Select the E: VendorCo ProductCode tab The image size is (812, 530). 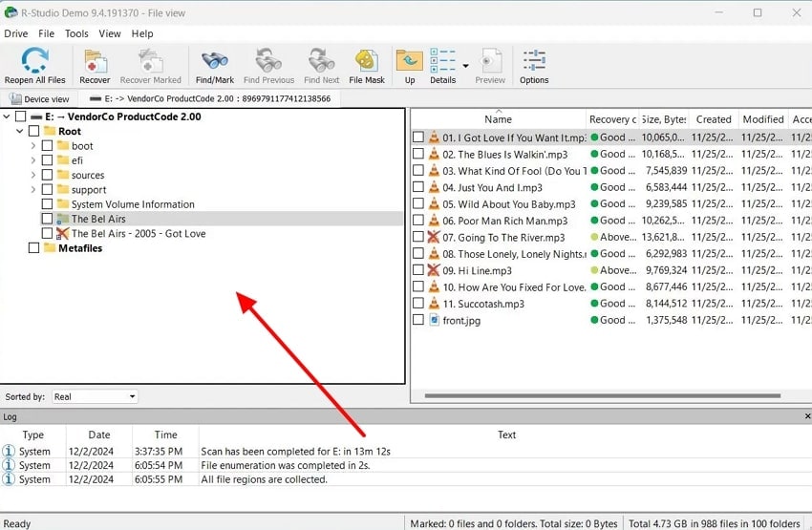click(x=211, y=99)
